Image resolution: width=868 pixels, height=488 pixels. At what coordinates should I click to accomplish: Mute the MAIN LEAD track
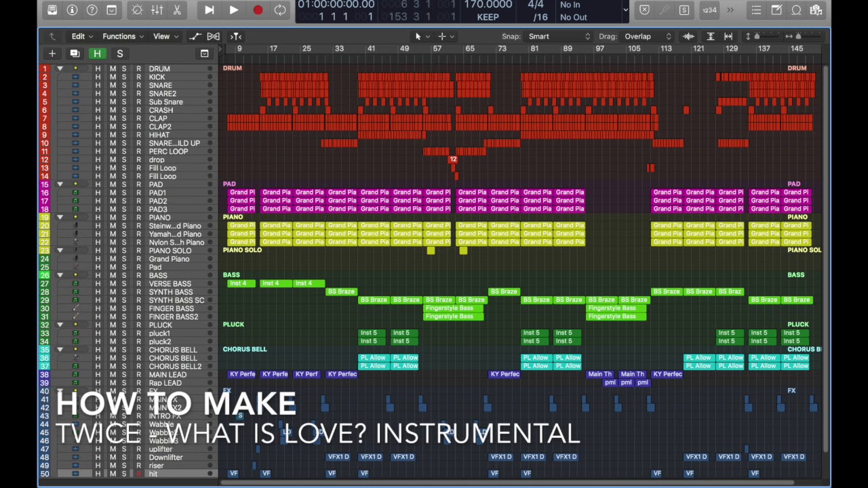(113, 375)
